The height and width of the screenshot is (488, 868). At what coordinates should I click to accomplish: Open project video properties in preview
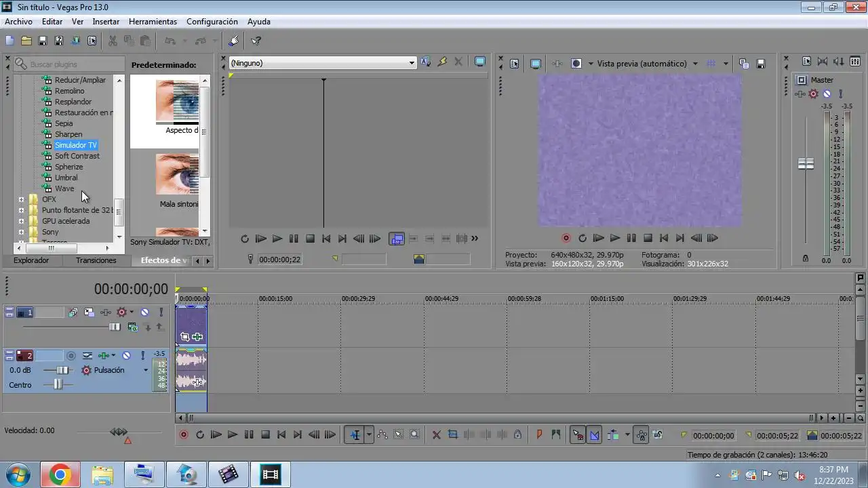coord(514,64)
